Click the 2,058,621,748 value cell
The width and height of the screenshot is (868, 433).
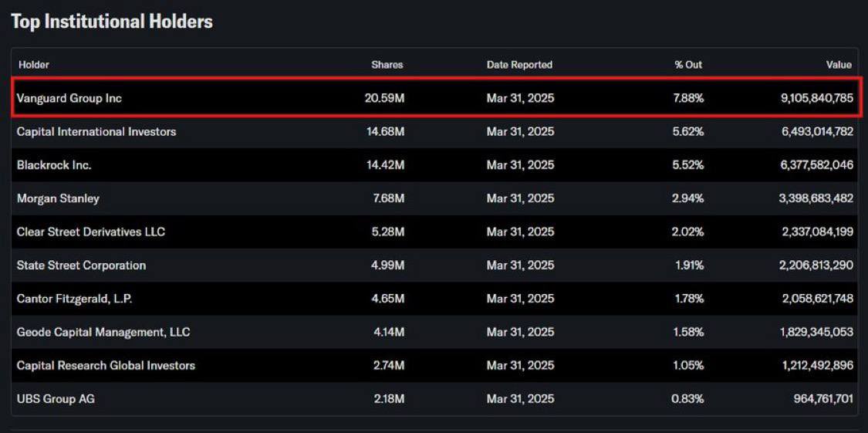pos(818,299)
